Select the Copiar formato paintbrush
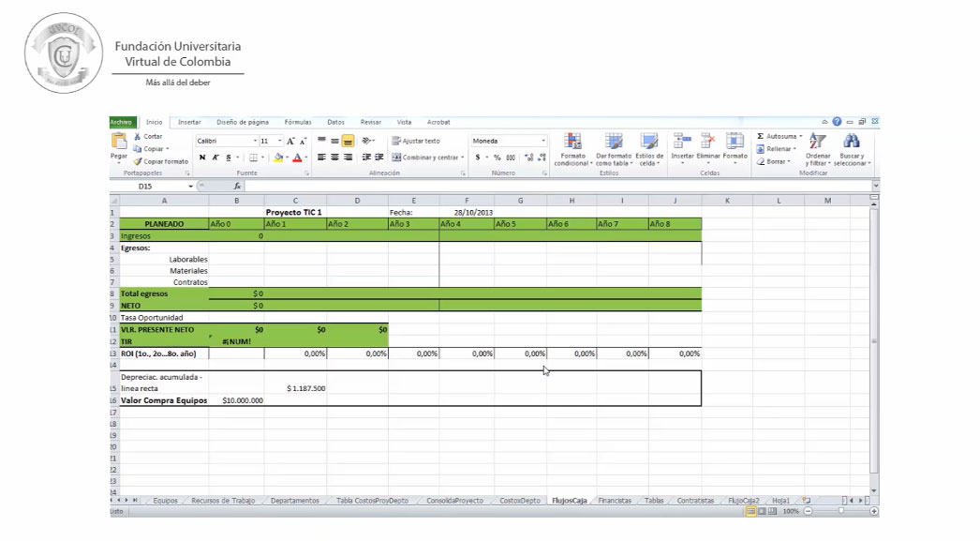Screen dimensions: 980x541 [x=138, y=161]
